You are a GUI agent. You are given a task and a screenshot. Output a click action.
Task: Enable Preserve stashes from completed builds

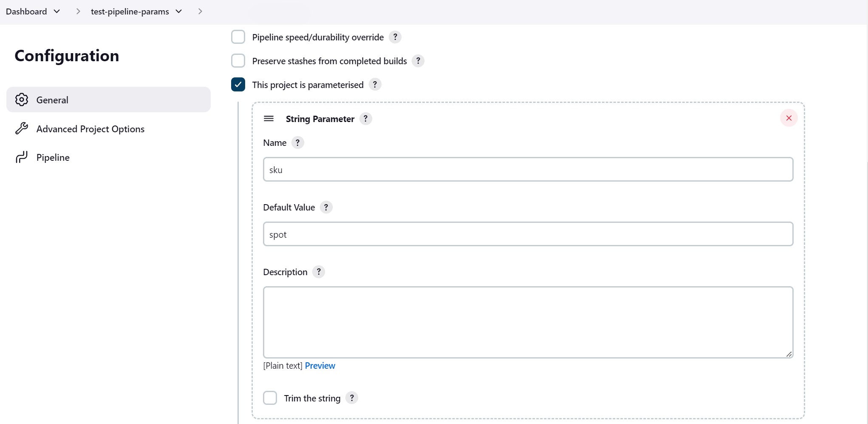(x=238, y=61)
